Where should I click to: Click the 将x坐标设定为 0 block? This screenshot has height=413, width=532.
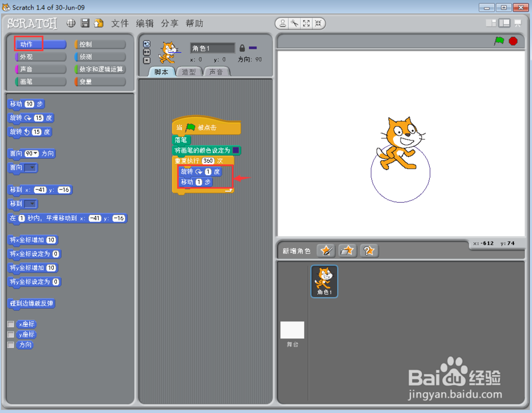(x=34, y=254)
